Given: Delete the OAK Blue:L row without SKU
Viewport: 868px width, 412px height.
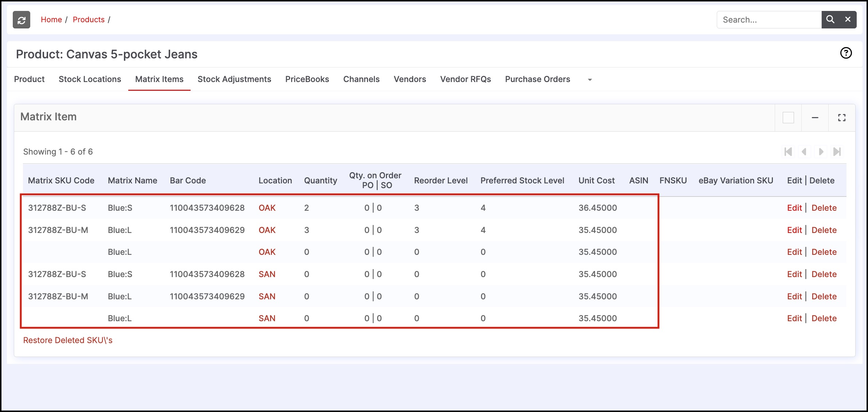Looking at the screenshot, I should pyautogui.click(x=824, y=252).
